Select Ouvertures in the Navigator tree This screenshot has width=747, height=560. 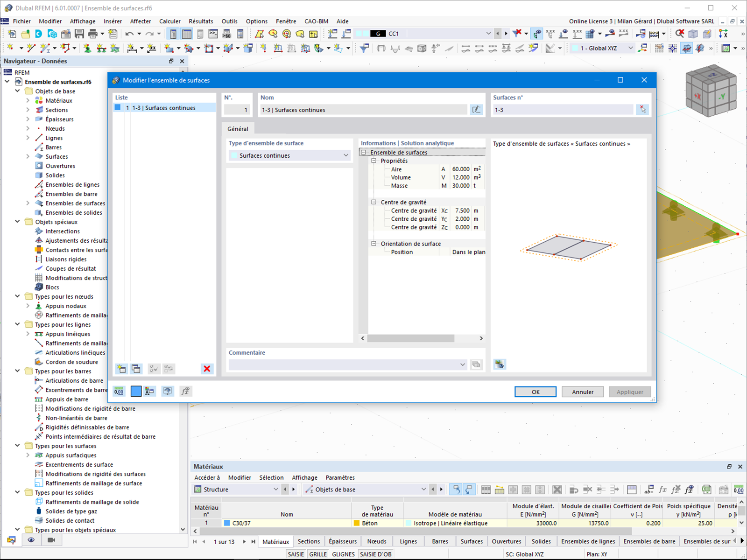(60, 166)
